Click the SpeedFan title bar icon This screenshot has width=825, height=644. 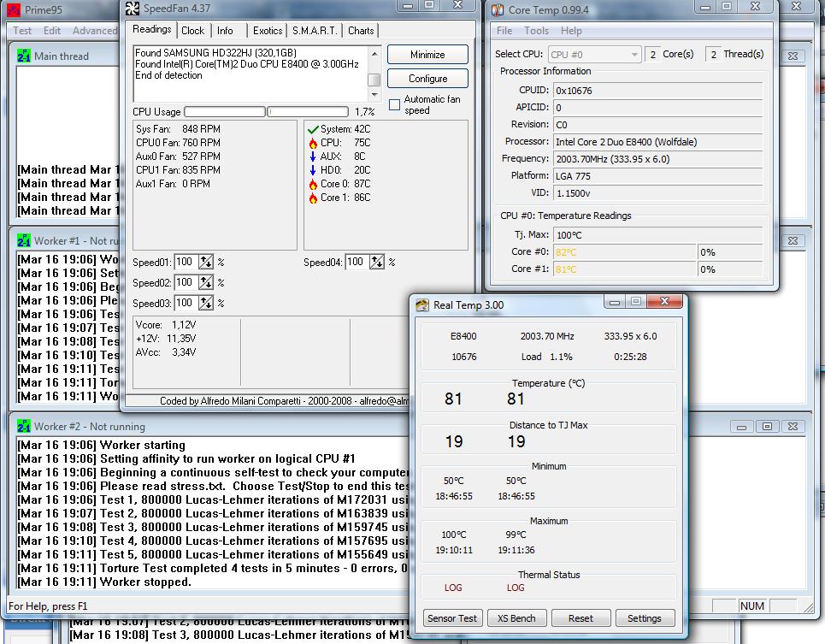pos(133,9)
